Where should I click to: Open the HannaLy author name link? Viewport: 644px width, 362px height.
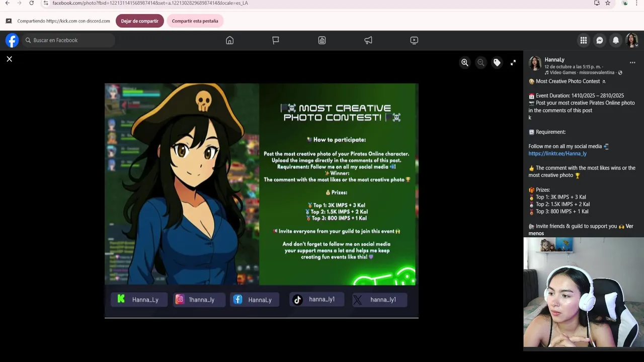(554, 59)
